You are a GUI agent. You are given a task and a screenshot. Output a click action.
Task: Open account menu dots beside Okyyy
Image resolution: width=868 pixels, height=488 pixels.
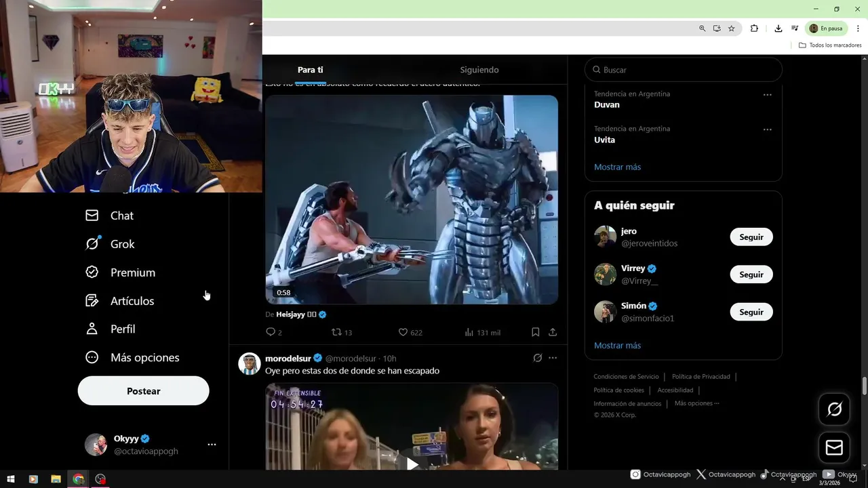point(212,445)
